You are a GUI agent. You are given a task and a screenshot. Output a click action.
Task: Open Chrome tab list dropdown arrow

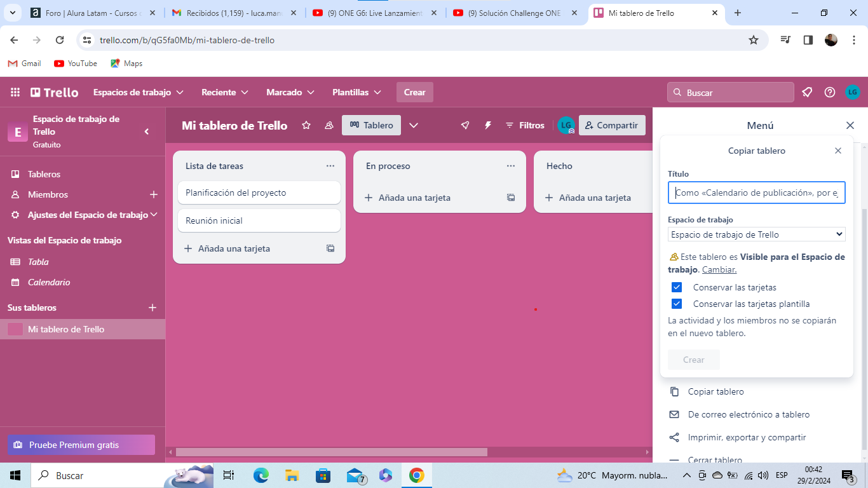coord(14,13)
